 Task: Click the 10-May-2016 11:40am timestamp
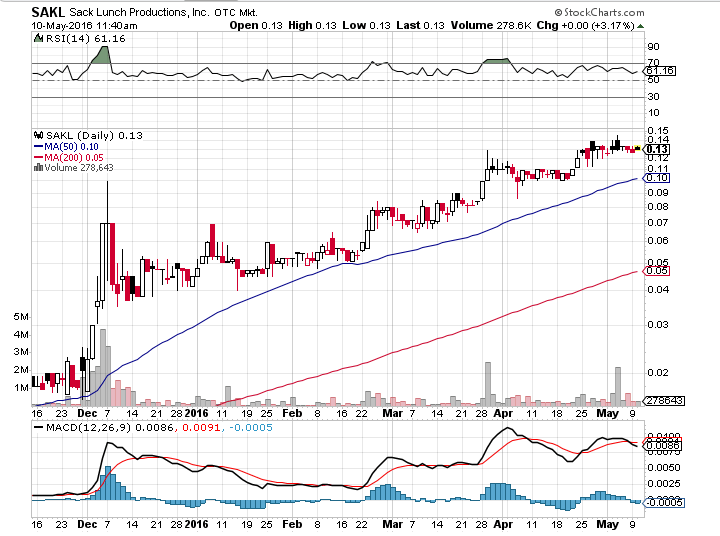[84, 26]
